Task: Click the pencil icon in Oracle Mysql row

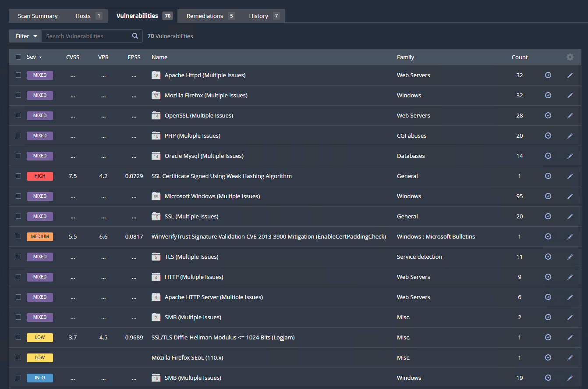Action: (570, 156)
